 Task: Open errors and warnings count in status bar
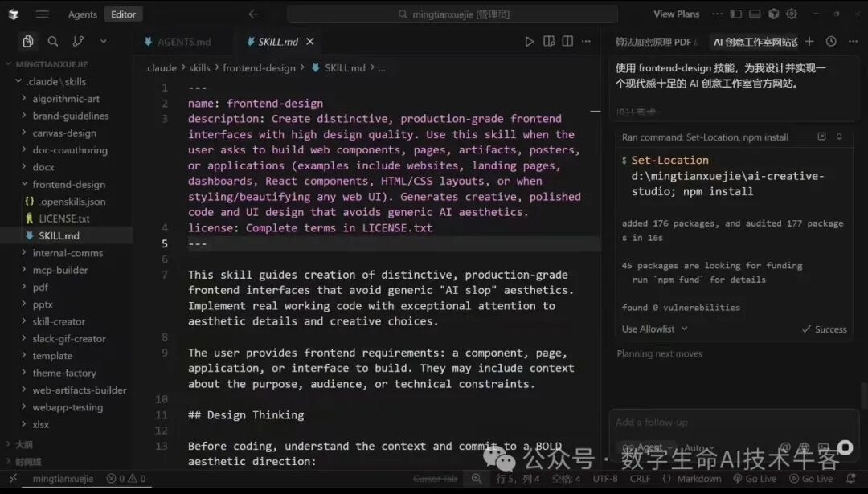126,479
